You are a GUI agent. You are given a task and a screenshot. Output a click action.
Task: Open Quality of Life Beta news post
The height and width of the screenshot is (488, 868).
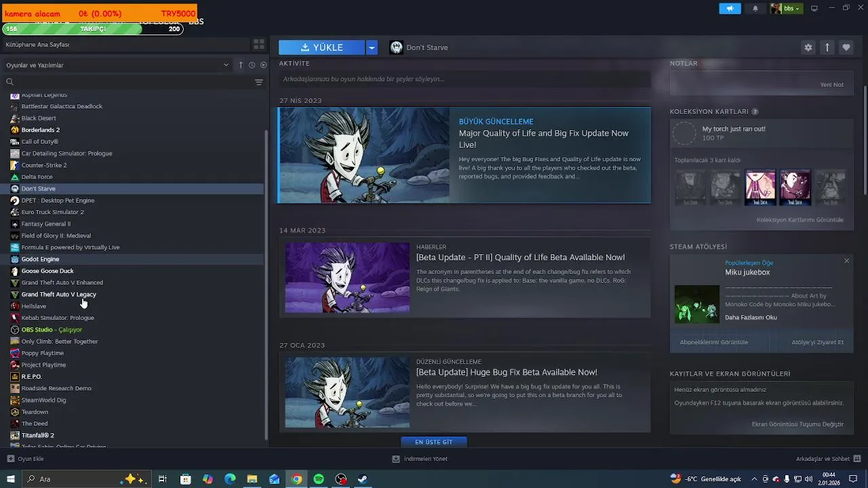click(465, 277)
